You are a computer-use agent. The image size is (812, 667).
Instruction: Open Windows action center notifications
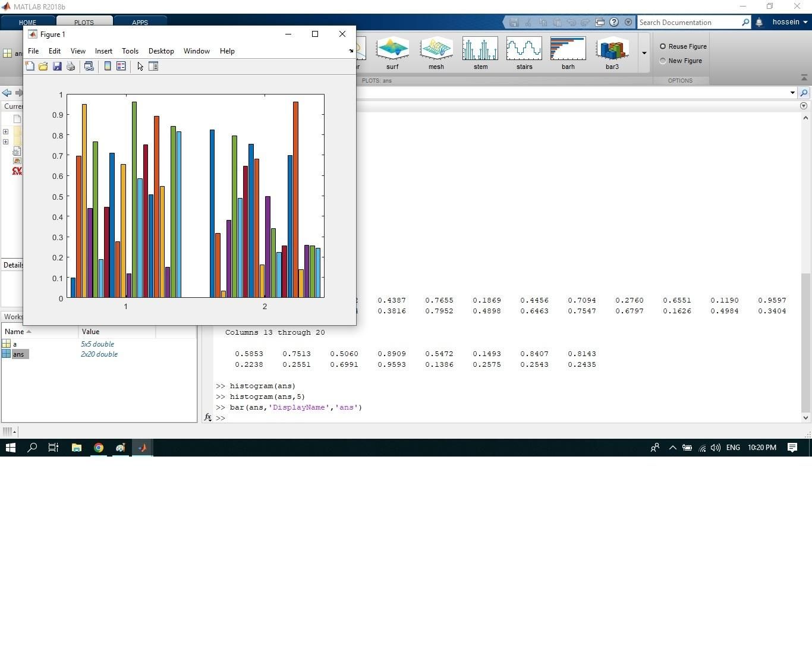[792, 448]
